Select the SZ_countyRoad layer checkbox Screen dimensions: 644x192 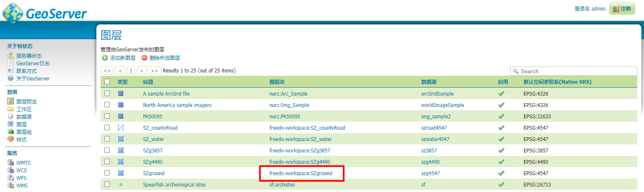coord(107,127)
